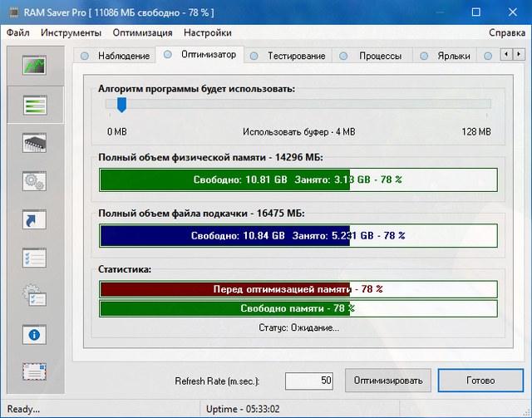Viewport: 532px width, 418px height.
Task: Open the Оптимизация menu
Action: click(143, 33)
